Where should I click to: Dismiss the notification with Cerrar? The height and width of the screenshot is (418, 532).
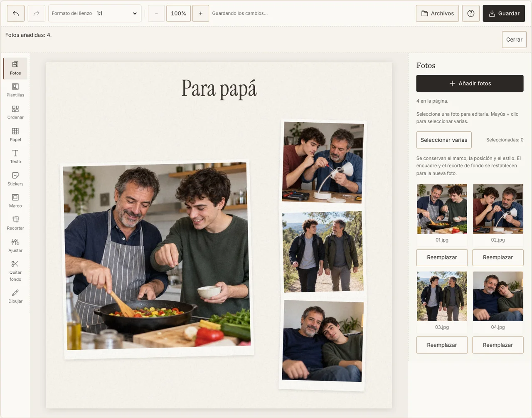(514, 40)
